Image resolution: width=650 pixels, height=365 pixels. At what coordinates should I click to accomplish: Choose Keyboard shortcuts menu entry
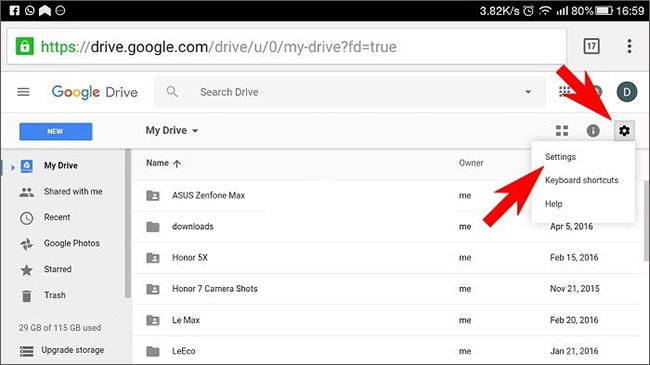(581, 180)
